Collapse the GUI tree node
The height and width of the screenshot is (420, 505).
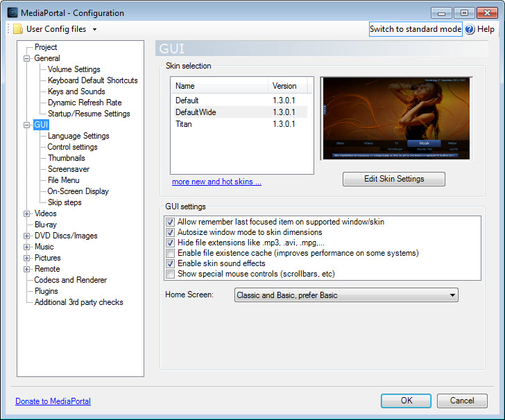click(x=27, y=125)
